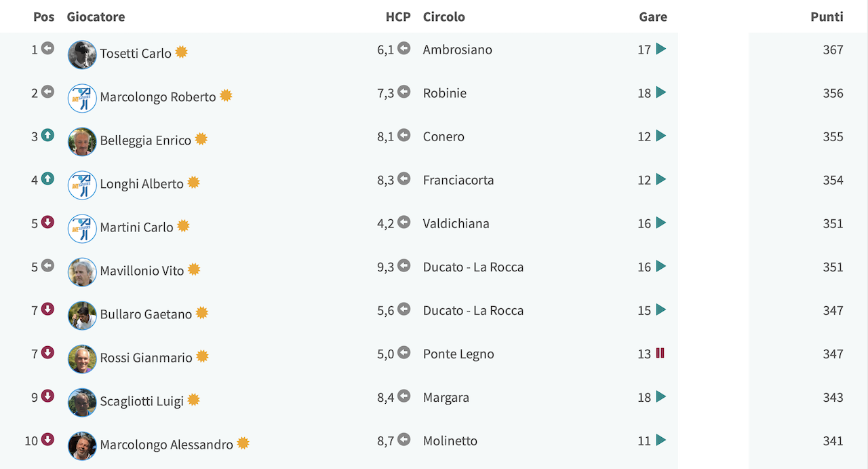The width and height of the screenshot is (868, 469).
Task: Open Rossi Gianmario's avatar thumbnail
Action: click(82, 359)
